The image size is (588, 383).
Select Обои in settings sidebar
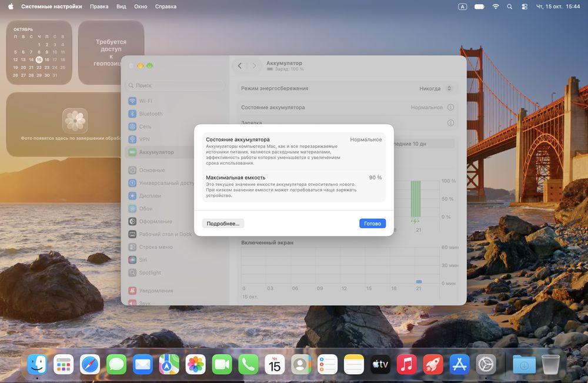(175, 208)
